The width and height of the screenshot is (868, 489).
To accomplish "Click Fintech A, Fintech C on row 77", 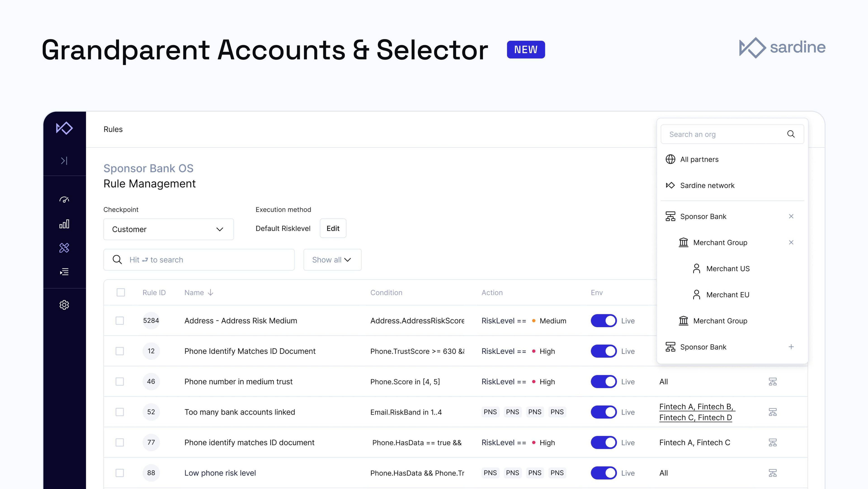I will click(x=694, y=442).
